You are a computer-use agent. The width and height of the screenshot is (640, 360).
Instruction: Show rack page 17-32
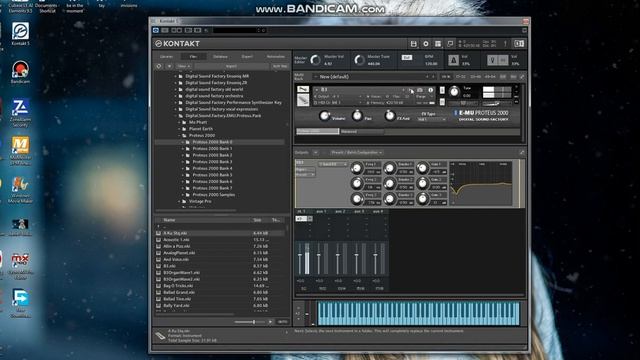point(460,77)
